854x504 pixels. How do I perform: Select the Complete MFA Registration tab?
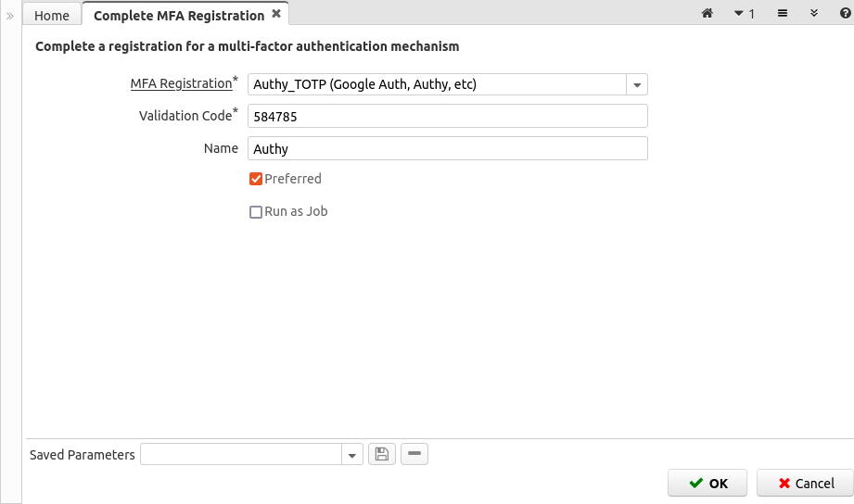(x=178, y=16)
